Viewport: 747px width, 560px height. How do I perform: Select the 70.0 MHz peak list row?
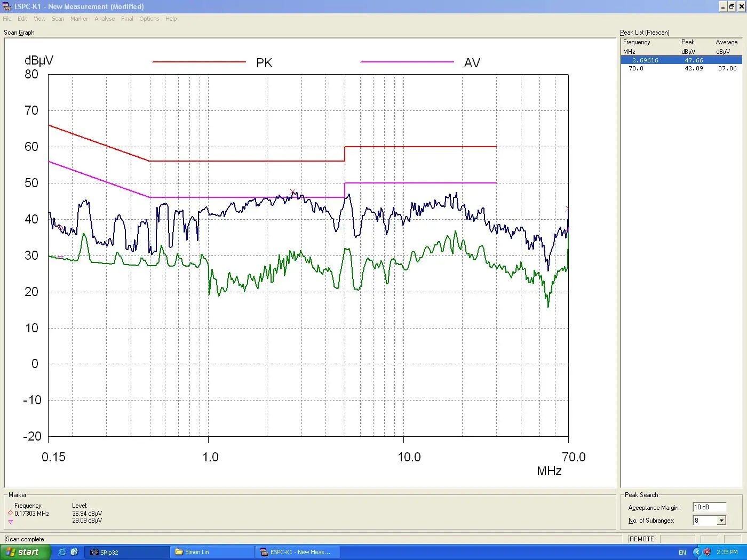(x=681, y=68)
